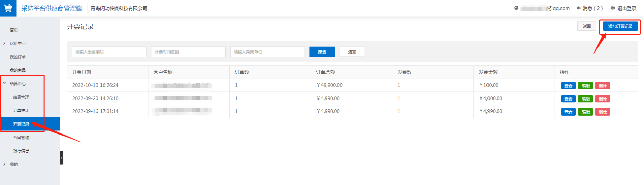Select 开票记录 submenu item

pyautogui.click(x=30, y=124)
